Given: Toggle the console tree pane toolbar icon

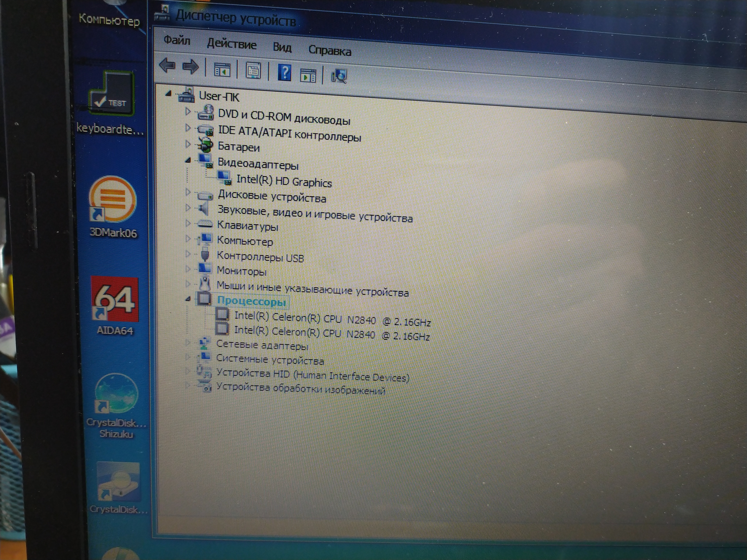Looking at the screenshot, I should pyautogui.click(x=222, y=70).
